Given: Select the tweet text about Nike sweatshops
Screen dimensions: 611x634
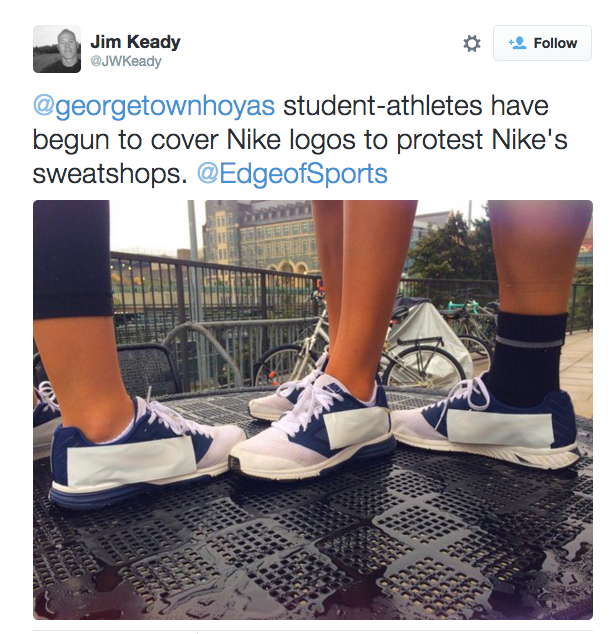Looking at the screenshot, I should 300,140.
